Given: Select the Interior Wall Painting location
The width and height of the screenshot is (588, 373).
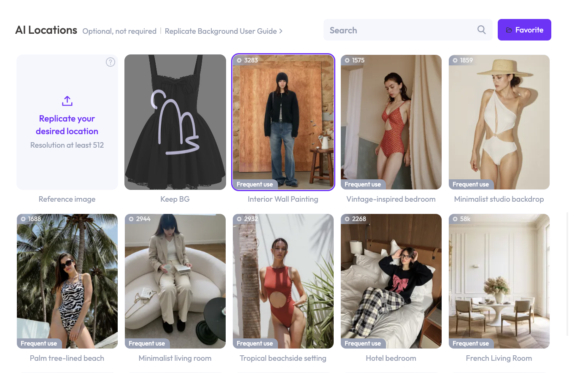Looking at the screenshot, I should tap(283, 122).
